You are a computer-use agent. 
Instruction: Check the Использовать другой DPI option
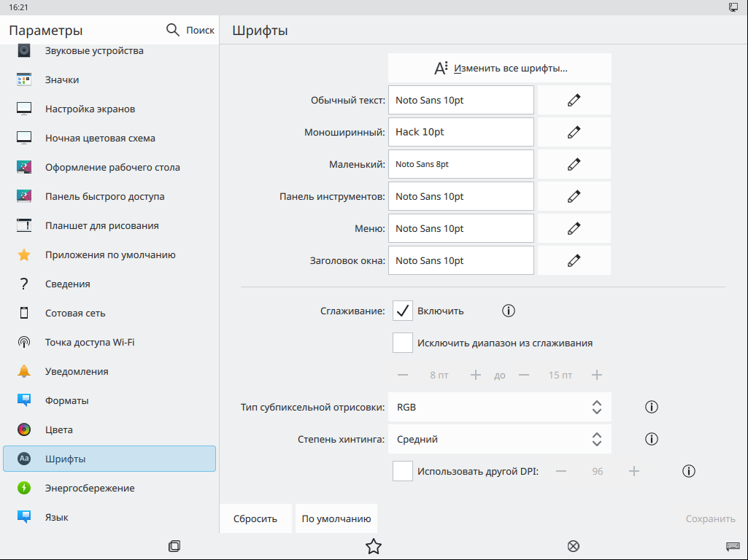pos(403,471)
